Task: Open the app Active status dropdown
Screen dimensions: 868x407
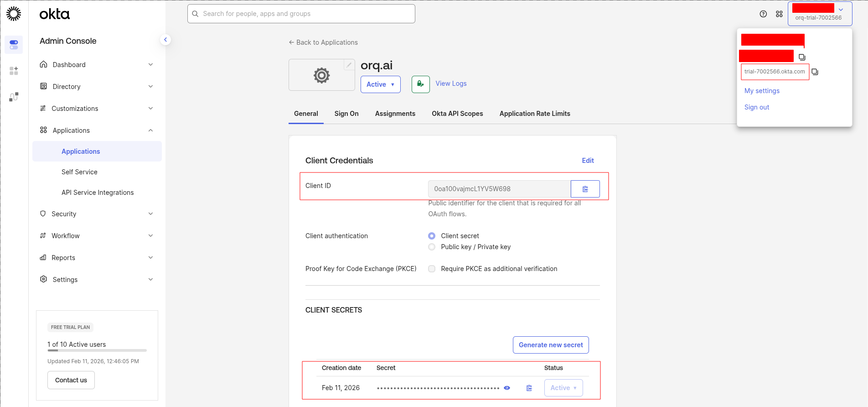Action: (381, 84)
